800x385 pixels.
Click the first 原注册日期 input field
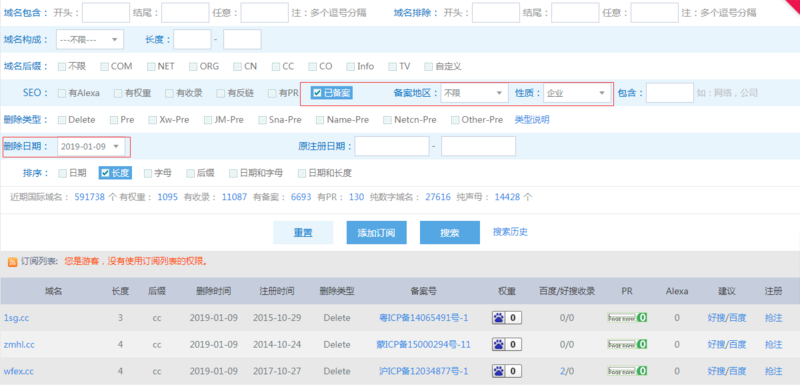[392, 146]
